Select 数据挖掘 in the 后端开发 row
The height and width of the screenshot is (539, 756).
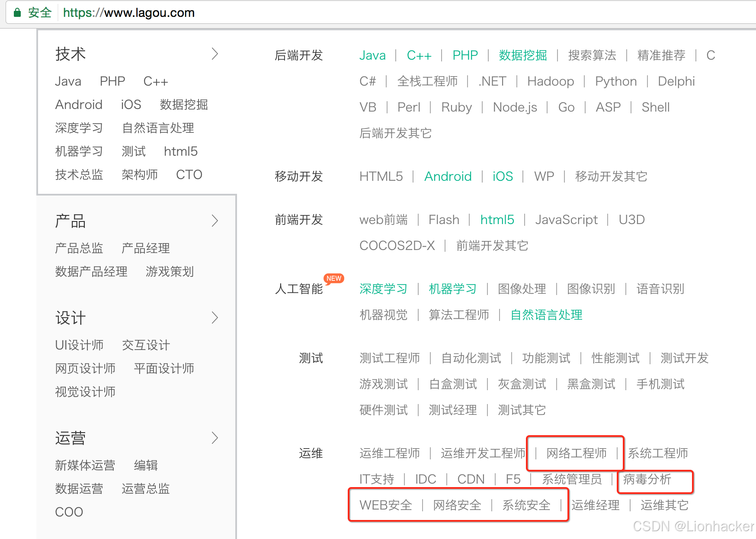click(522, 55)
